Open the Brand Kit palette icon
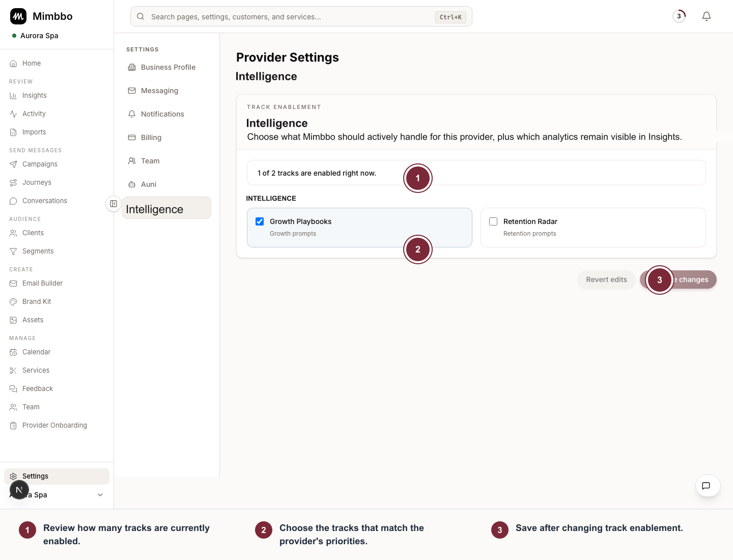Image resolution: width=733 pixels, height=560 pixels. pos(13,302)
